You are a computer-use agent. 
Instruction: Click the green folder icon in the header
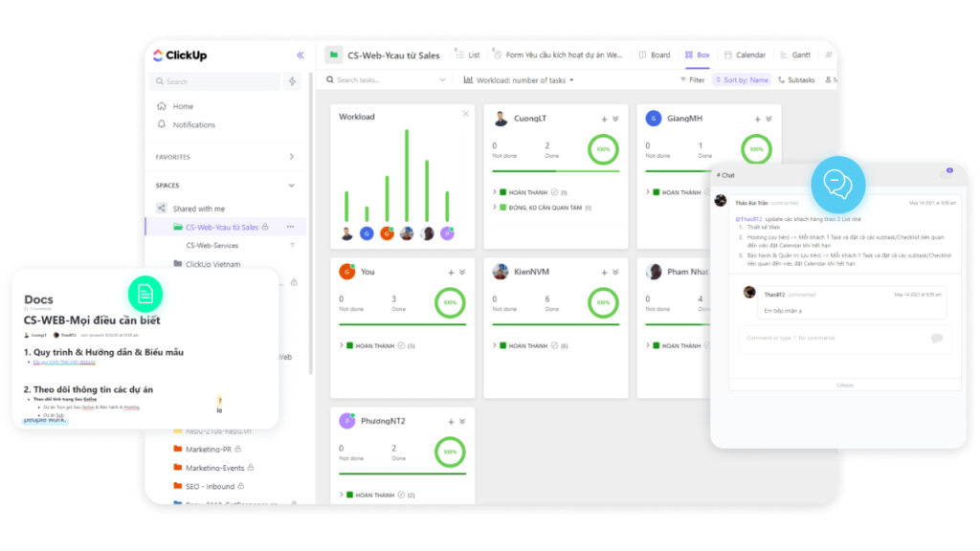tap(334, 55)
